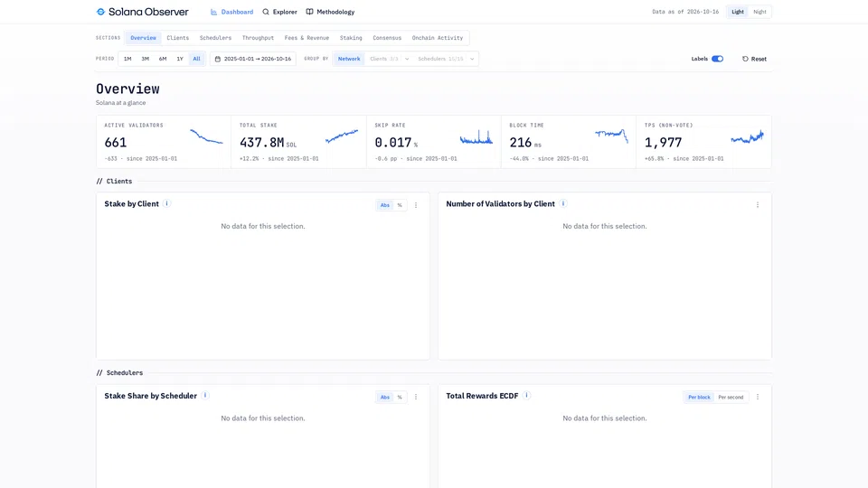
Task: Open the Onchain Activity tab
Action: pyautogui.click(x=438, y=38)
